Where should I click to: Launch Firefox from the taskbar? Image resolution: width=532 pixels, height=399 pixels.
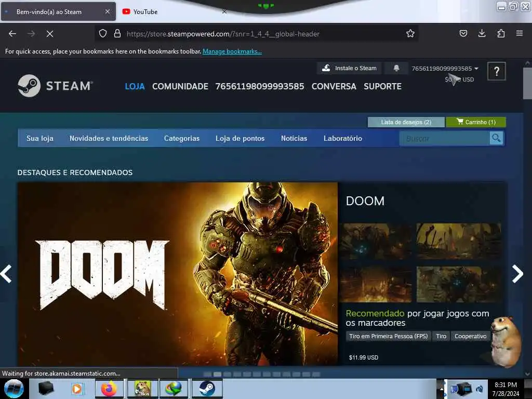click(109, 389)
